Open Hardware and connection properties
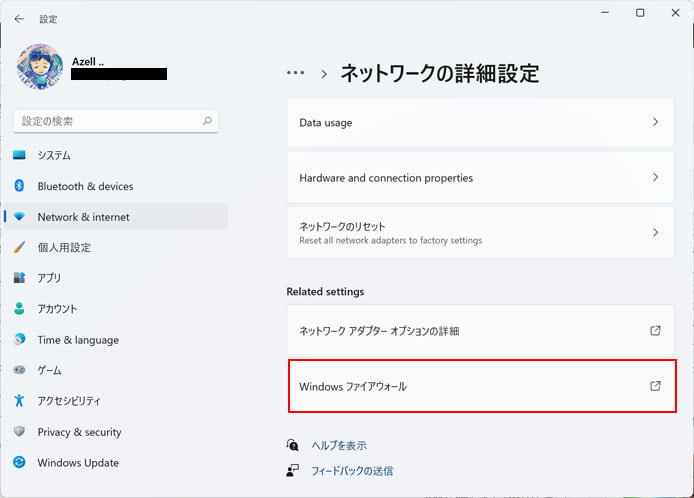 pyautogui.click(x=480, y=178)
